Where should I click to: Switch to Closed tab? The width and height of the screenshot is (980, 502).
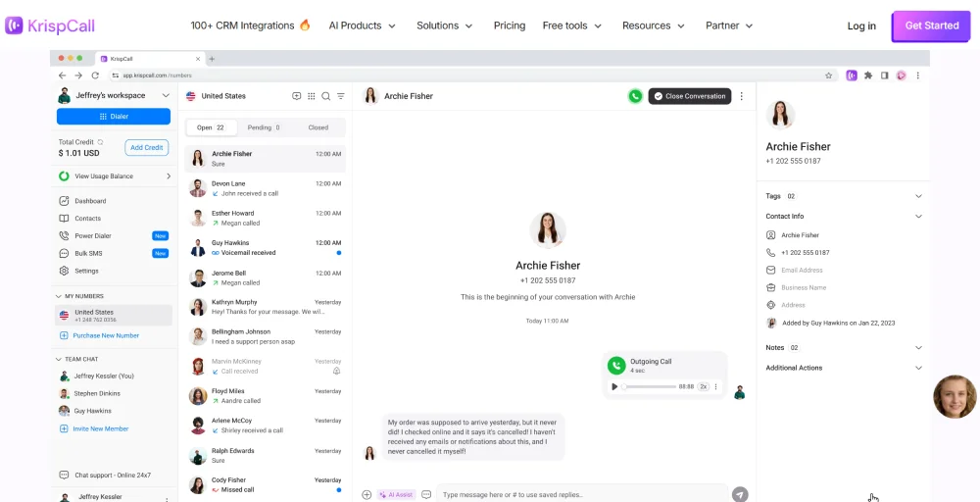[x=318, y=127]
